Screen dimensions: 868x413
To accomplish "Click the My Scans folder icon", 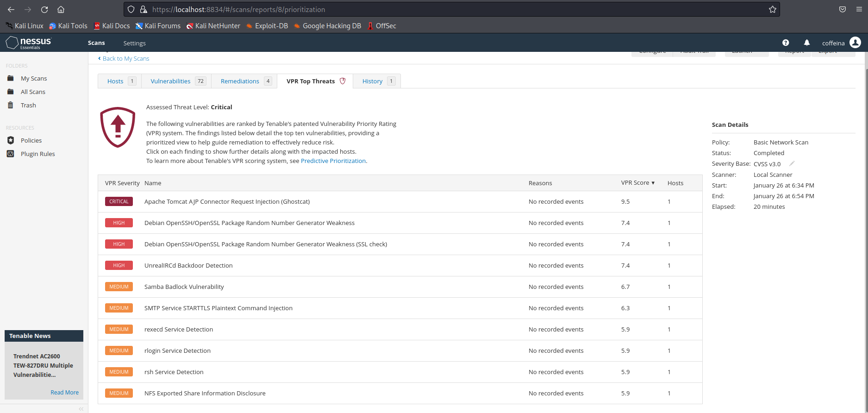I will (11, 78).
